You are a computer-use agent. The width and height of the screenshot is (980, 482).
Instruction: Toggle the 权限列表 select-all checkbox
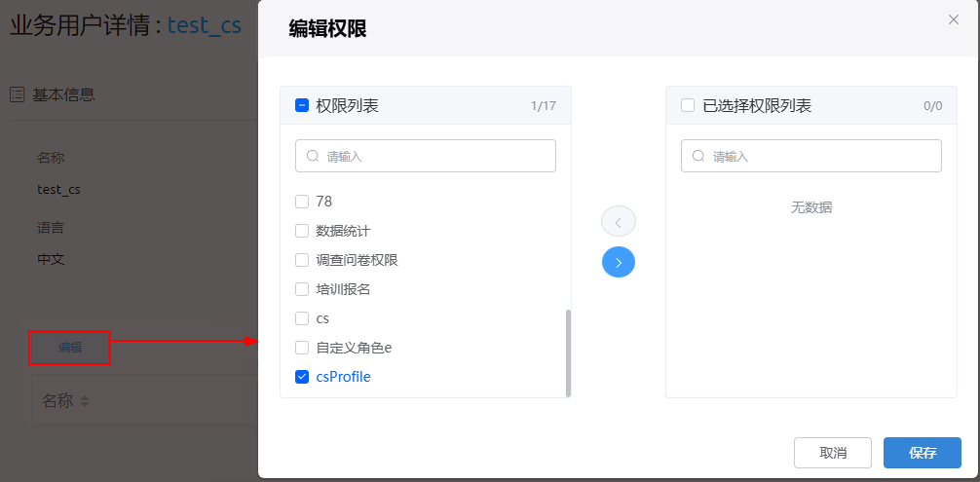(302, 105)
